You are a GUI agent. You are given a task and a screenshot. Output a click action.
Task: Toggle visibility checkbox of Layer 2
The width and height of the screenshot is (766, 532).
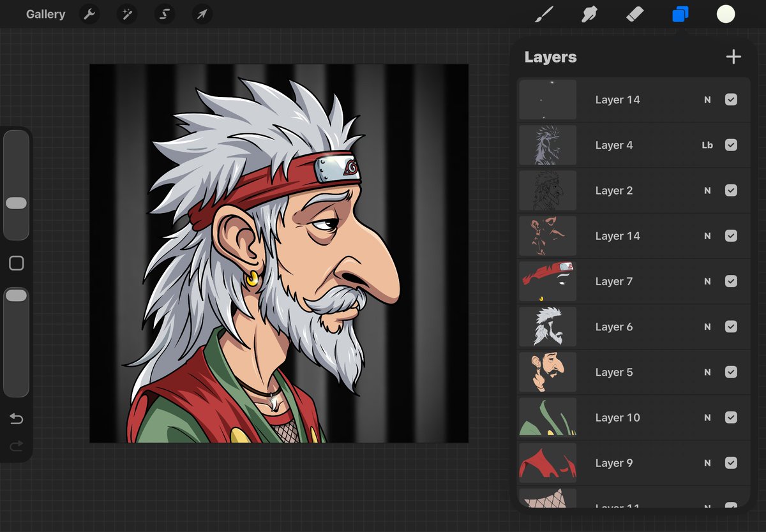coord(732,190)
